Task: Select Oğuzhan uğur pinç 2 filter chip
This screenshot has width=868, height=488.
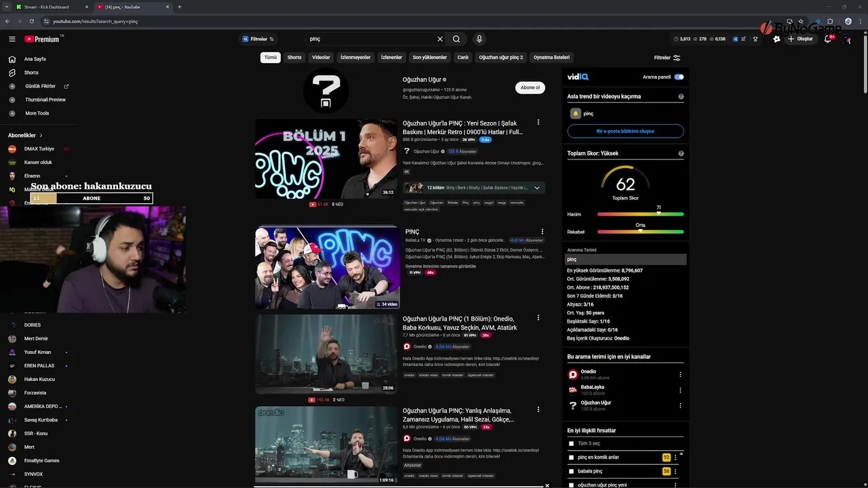Action: tap(501, 58)
